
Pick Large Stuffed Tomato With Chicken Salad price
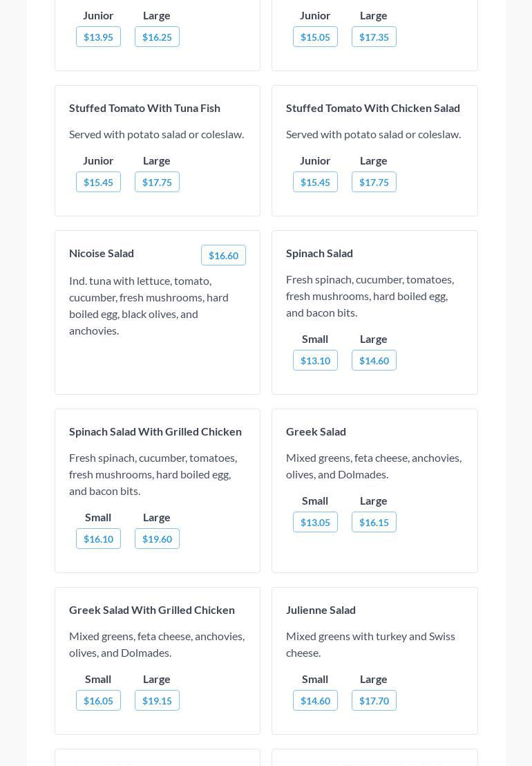[374, 183]
